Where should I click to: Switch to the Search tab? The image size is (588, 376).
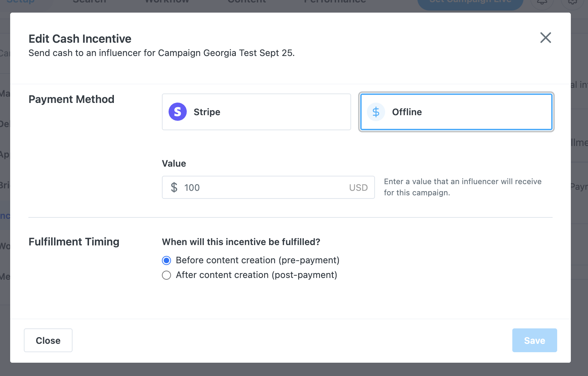(89, 2)
